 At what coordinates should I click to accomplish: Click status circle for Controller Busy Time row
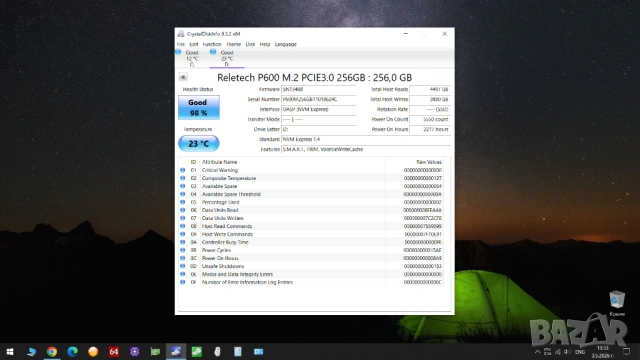coord(182,242)
